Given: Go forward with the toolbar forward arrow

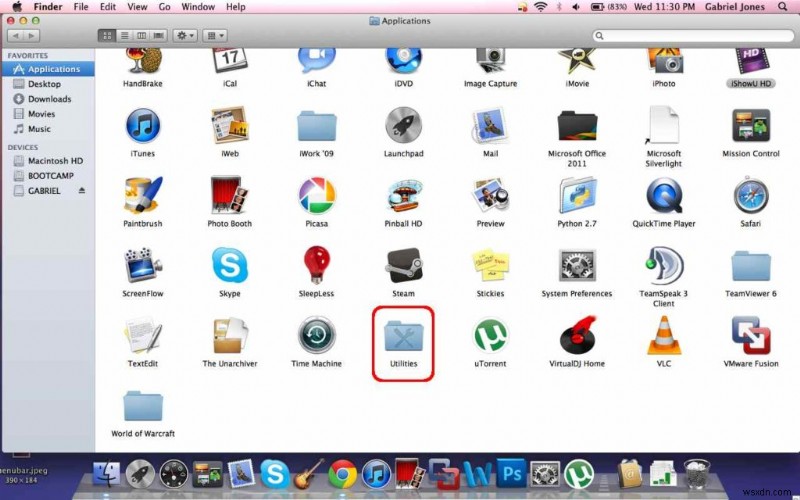Looking at the screenshot, I should [32, 36].
